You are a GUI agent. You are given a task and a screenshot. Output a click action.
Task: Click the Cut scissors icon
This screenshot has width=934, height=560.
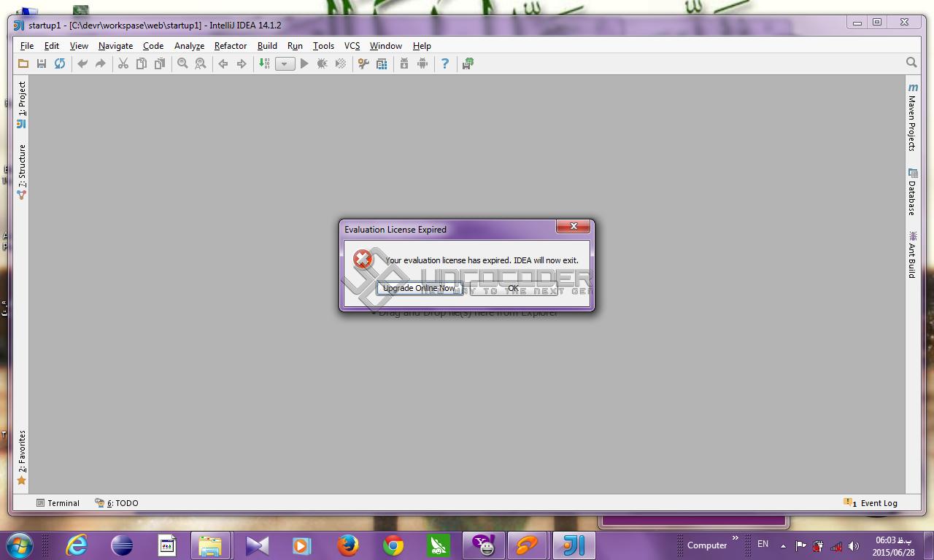123,64
